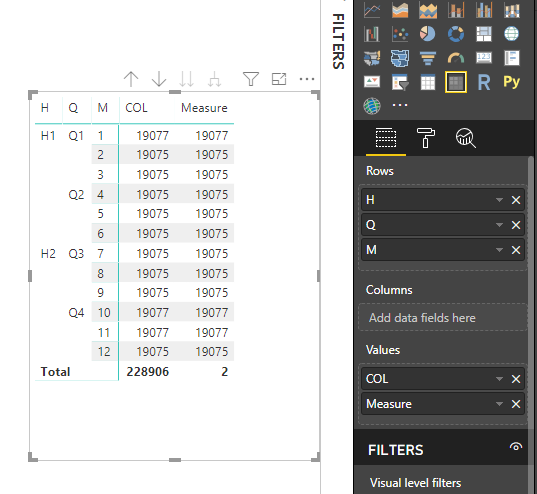Remove Measure field from Values
The height and width of the screenshot is (494, 537).
[516, 404]
